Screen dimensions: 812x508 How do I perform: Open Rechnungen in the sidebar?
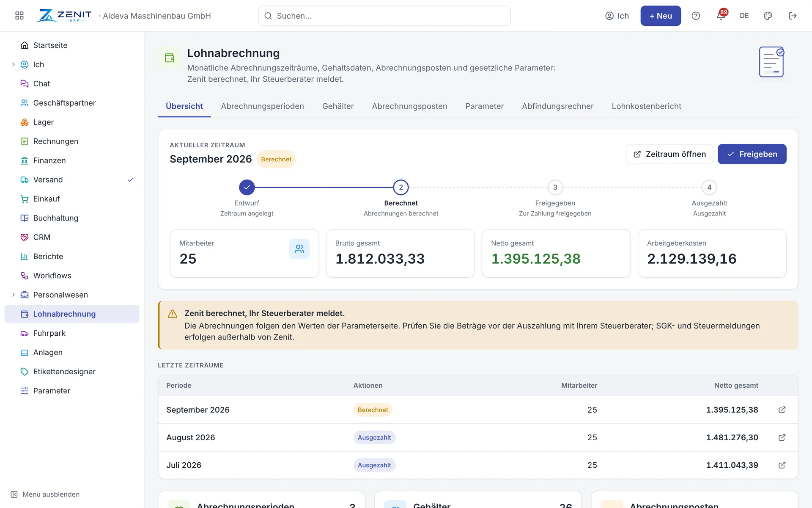72,141
